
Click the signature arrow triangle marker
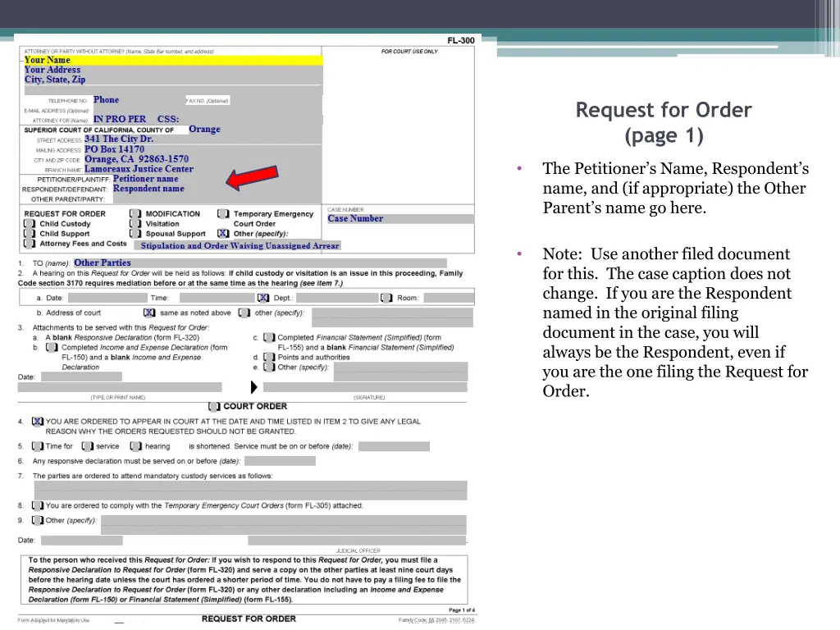click(x=254, y=387)
